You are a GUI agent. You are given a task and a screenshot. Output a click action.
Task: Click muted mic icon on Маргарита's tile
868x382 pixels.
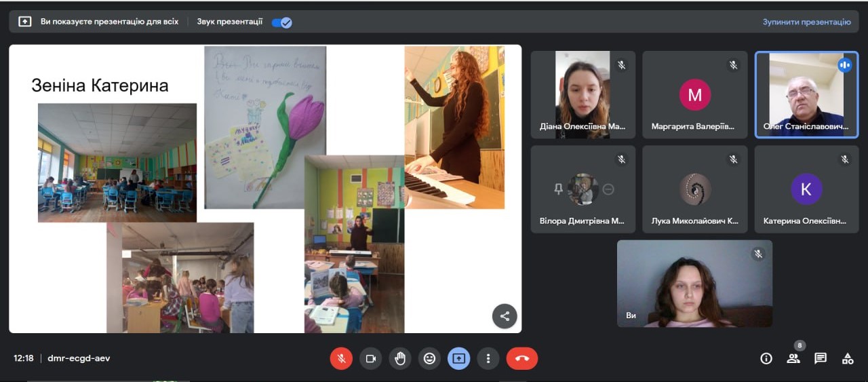733,65
